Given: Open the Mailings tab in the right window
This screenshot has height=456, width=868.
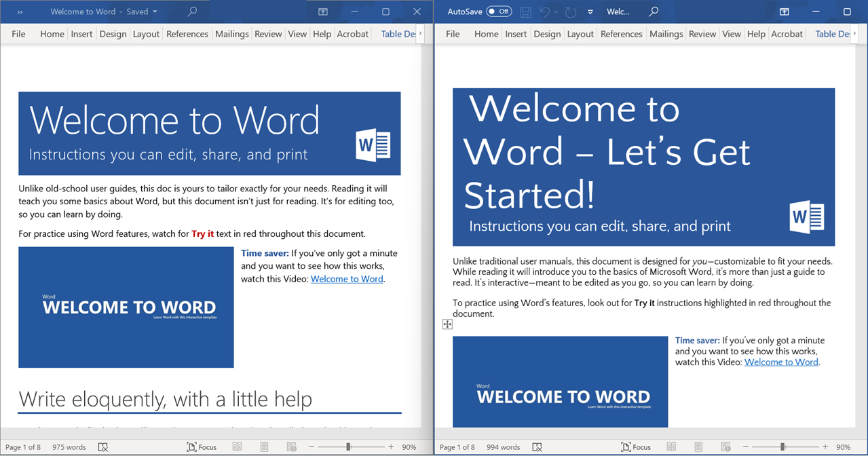Looking at the screenshot, I should [x=666, y=33].
